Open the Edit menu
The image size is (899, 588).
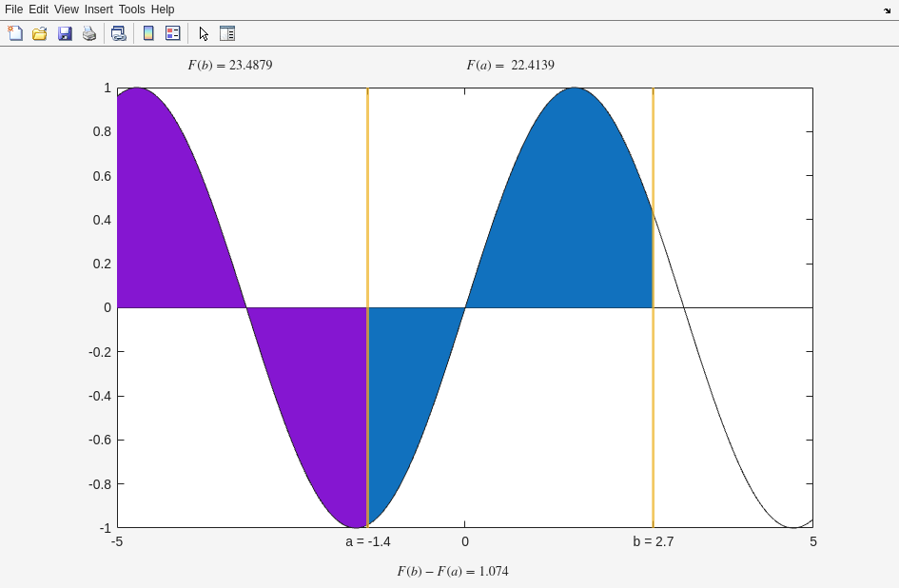[38, 10]
